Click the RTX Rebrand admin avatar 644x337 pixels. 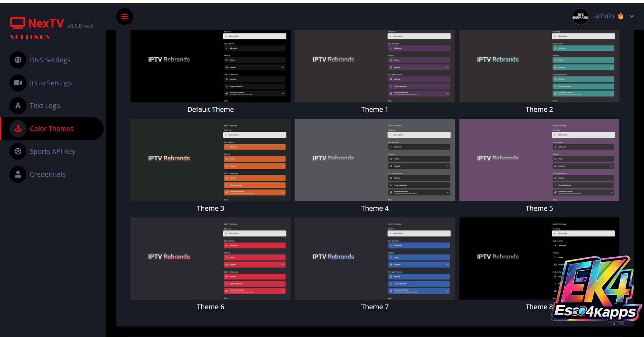pos(580,17)
